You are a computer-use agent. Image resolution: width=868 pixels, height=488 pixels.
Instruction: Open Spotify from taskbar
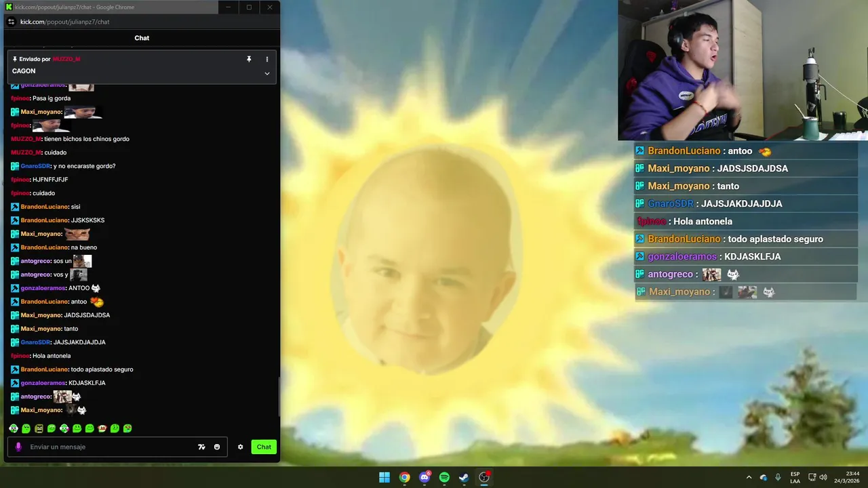click(x=444, y=477)
